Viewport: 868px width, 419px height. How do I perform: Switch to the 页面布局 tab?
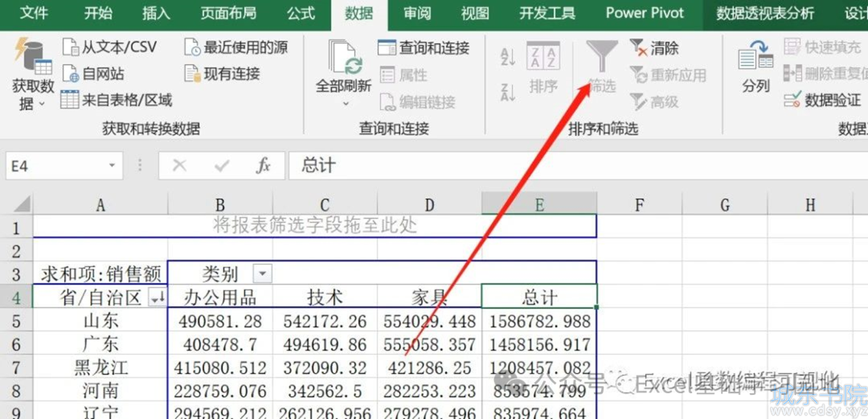point(228,14)
